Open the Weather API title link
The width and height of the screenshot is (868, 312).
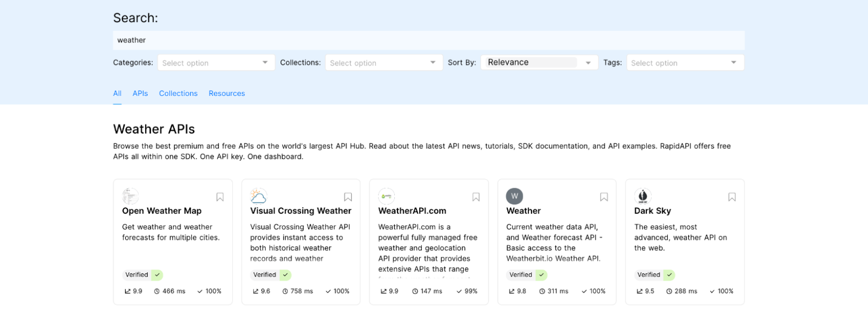pyautogui.click(x=523, y=211)
